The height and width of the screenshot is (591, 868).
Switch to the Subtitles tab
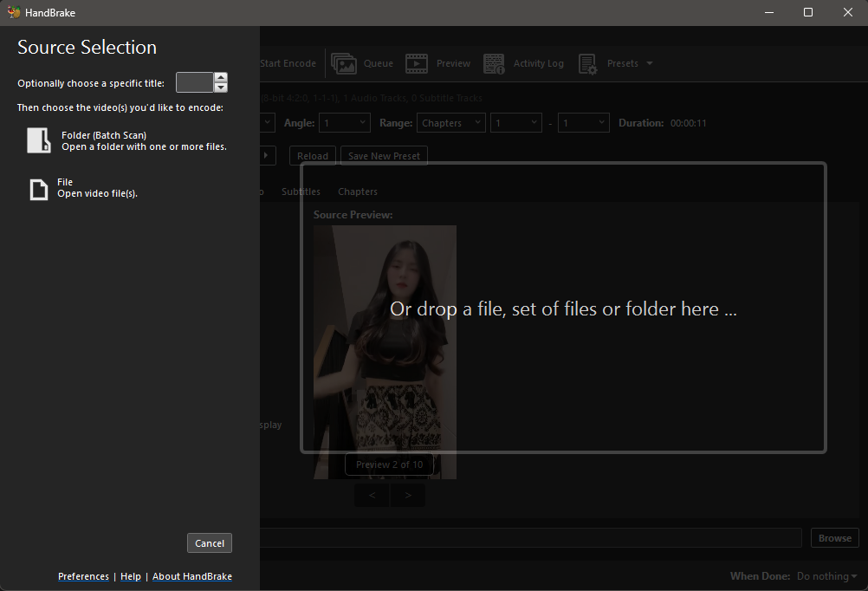tap(301, 192)
